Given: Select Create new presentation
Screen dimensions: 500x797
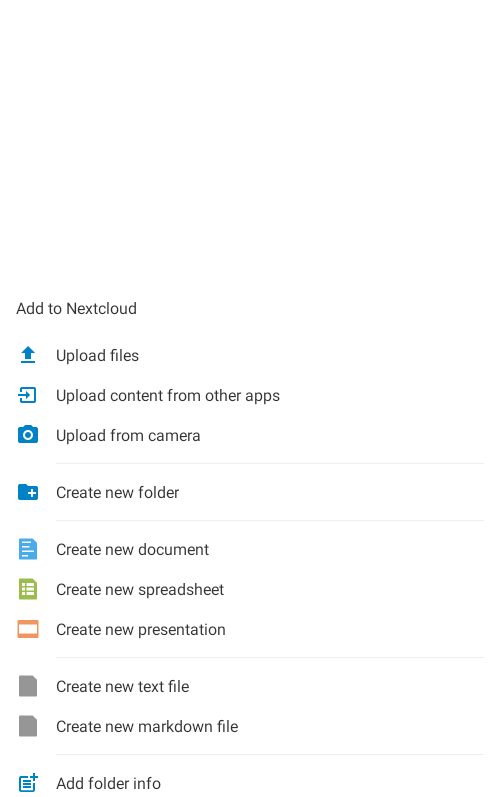Looking at the screenshot, I should [x=250, y=630].
